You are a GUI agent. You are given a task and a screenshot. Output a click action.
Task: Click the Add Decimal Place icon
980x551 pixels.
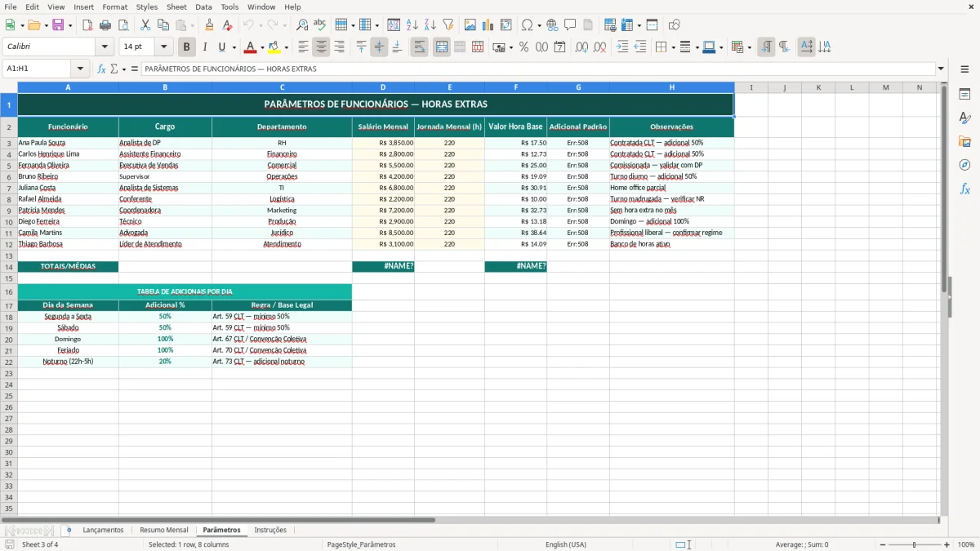tap(581, 47)
